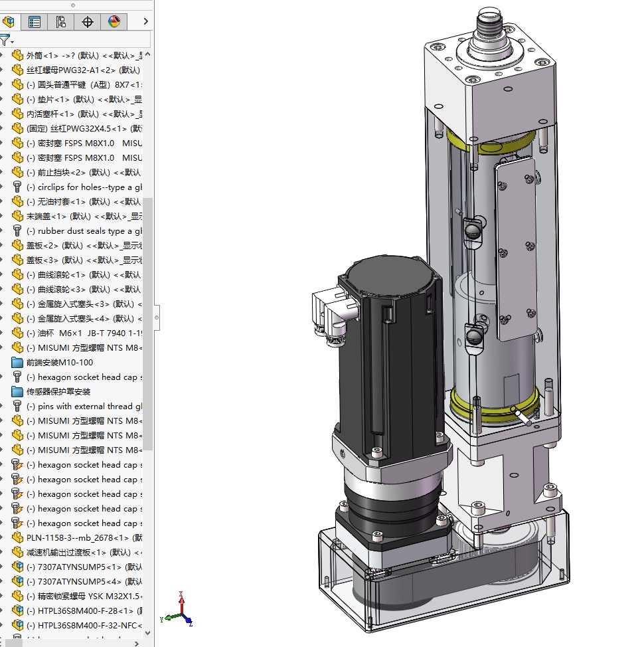Open the DimXpertManager crosshair tab
The image size is (644, 647).
(88, 21)
